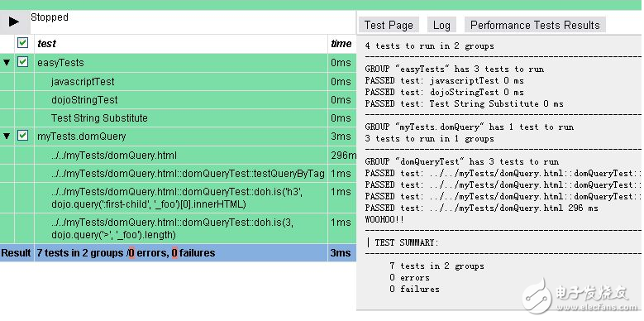The height and width of the screenshot is (321, 644).
Task: Click the 'test' column header
Action: point(46,44)
